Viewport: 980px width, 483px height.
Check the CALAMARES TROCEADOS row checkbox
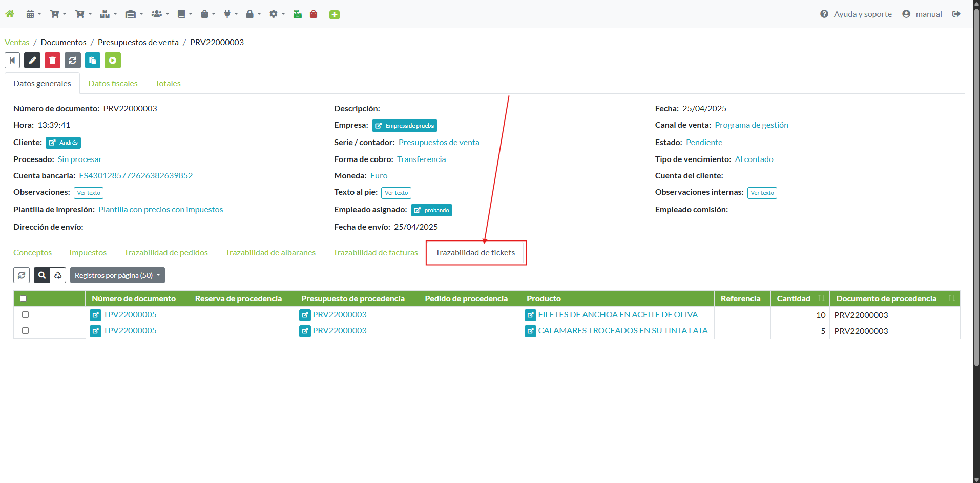pyautogui.click(x=25, y=331)
